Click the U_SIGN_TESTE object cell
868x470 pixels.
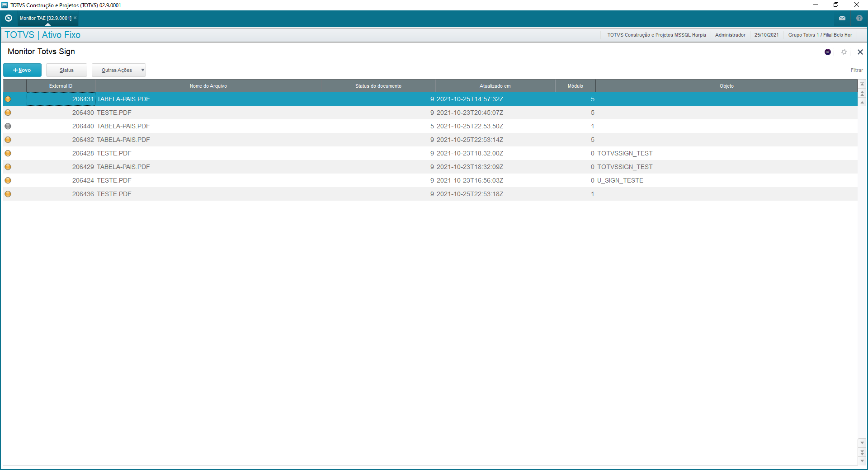tap(620, 180)
